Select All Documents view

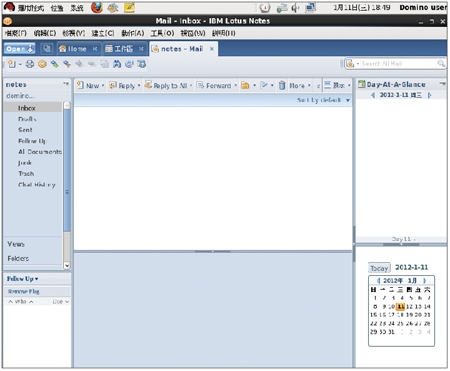40,152
